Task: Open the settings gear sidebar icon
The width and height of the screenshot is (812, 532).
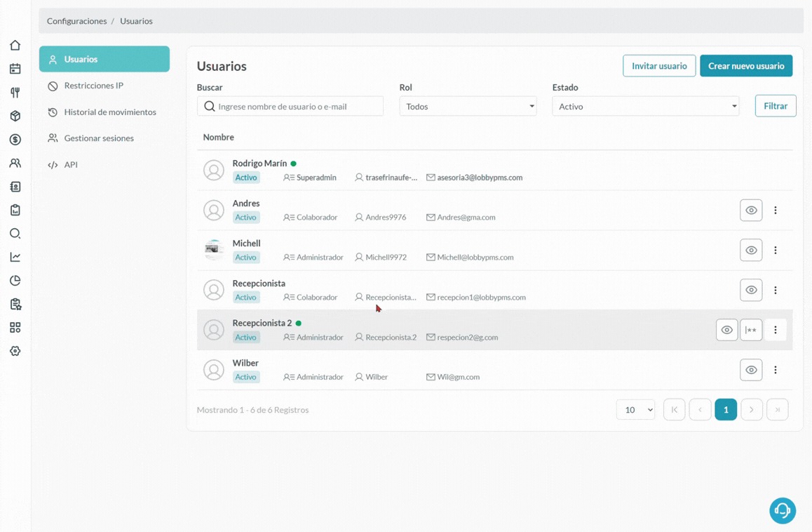Action: coord(15,351)
